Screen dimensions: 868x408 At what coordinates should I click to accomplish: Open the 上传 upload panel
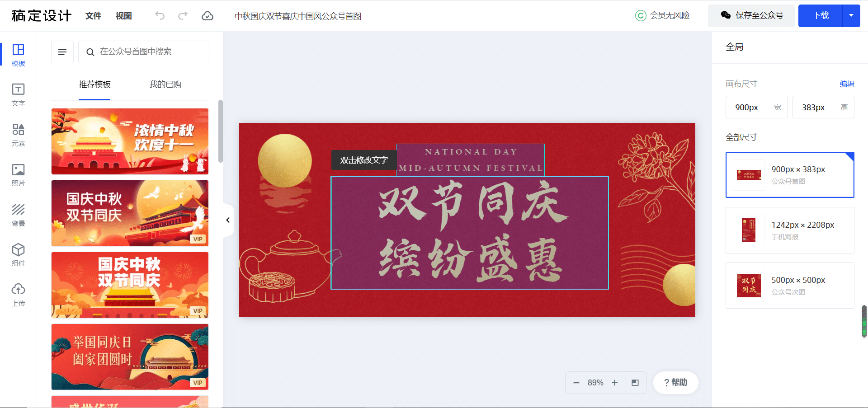tap(19, 295)
